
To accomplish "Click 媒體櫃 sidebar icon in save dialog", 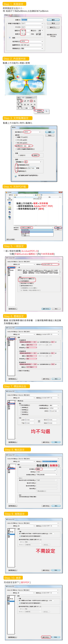I will (10, 208).
